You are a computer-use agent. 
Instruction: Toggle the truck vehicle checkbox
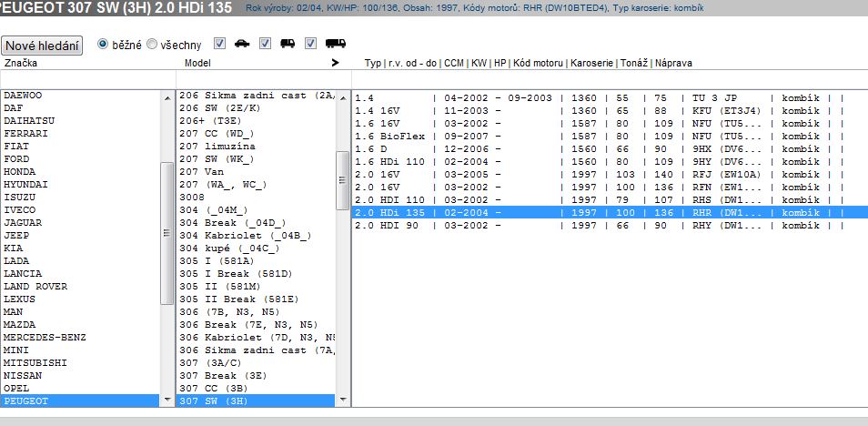(310, 43)
